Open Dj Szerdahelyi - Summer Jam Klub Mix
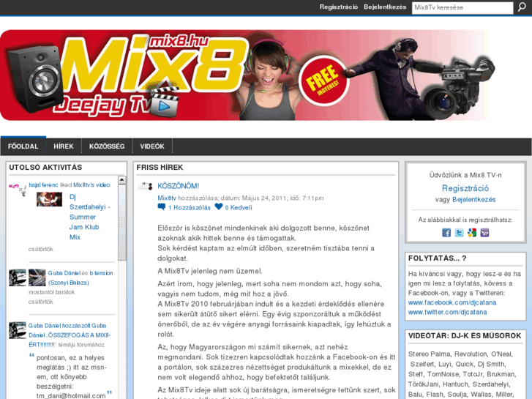The height and width of the screenshot is (399, 532). [89, 217]
